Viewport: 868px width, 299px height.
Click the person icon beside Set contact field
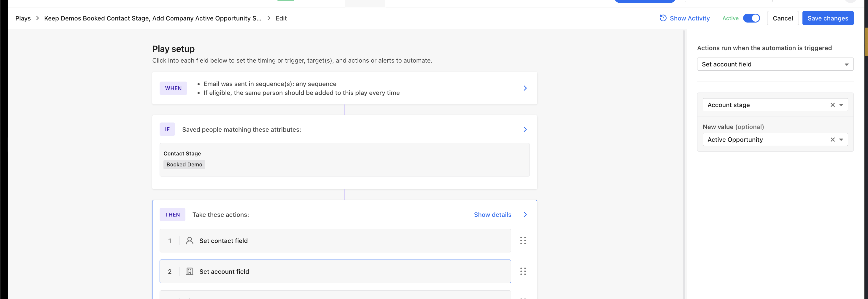190,241
